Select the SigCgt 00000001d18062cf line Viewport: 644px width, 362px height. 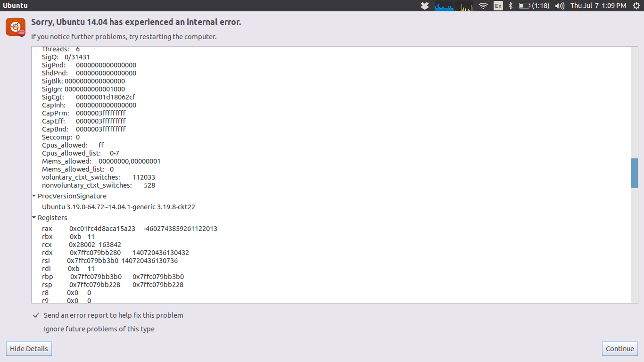tap(89, 97)
